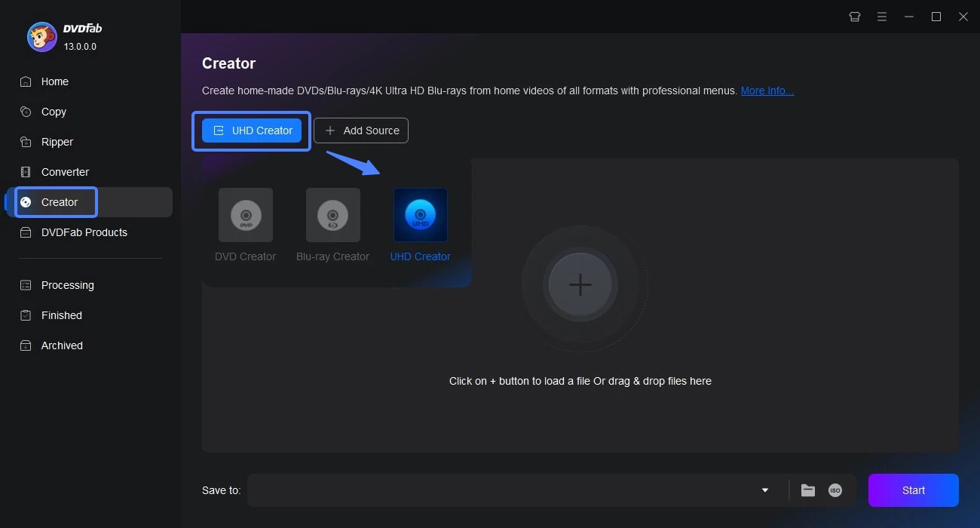Open the Converter module in the sidebar
980x528 pixels.
pos(65,172)
